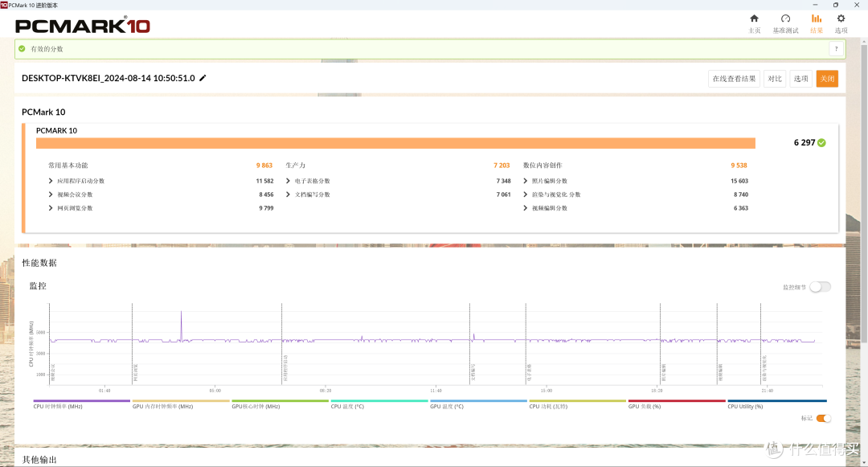
Task: Click the orange 关闭 button
Action: (827, 79)
